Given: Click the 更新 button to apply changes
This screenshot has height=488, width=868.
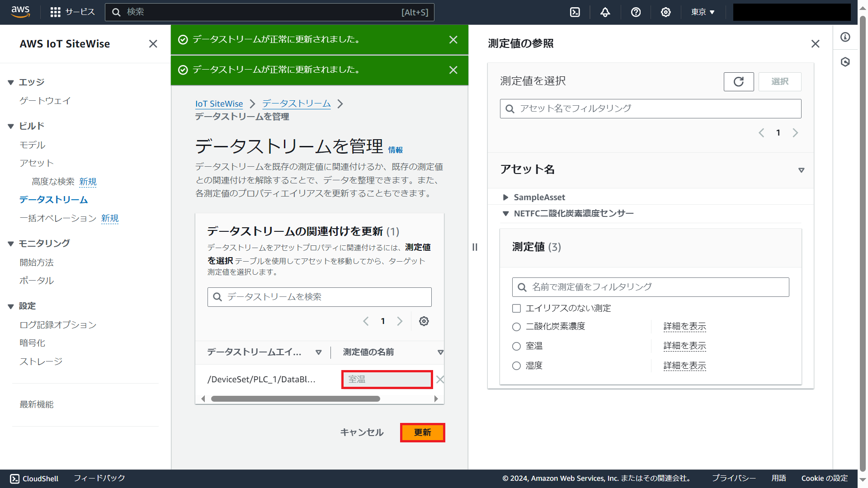Looking at the screenshot, I should click(x=422, y=432).
